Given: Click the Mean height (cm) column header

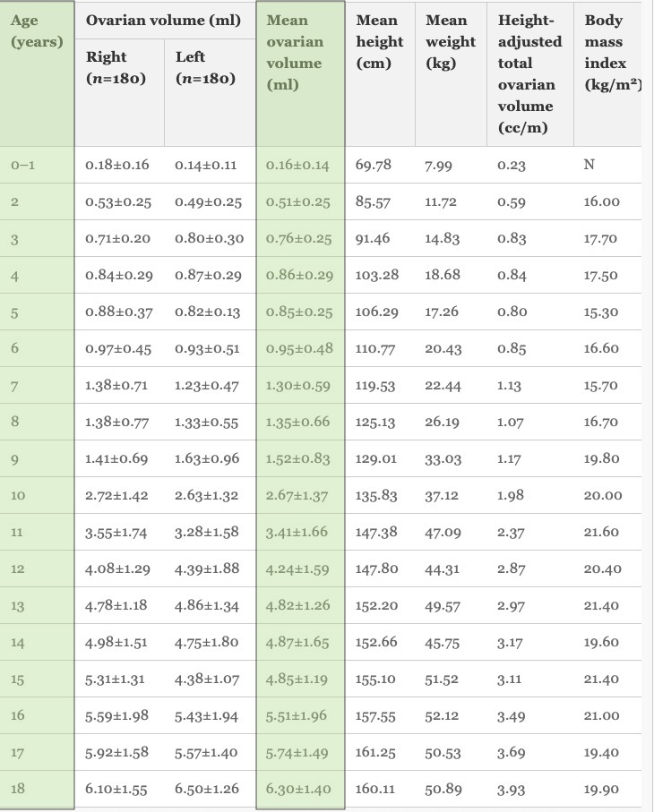Looking at the screenshot, I should pyautogui.click(x=380, y=73).
